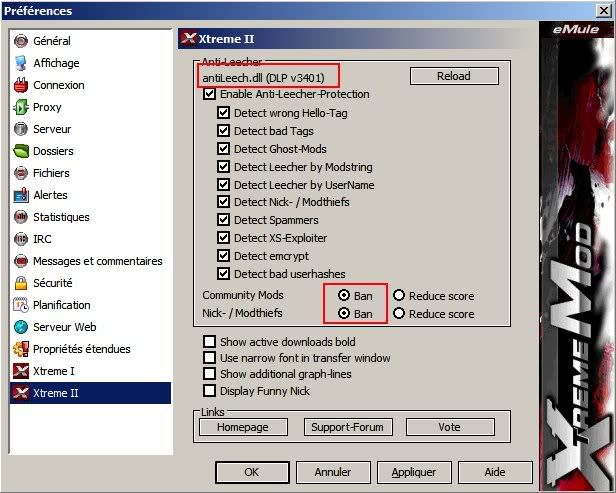Click the Connexion plug icon
616x493 pixels.
(21, 85)
